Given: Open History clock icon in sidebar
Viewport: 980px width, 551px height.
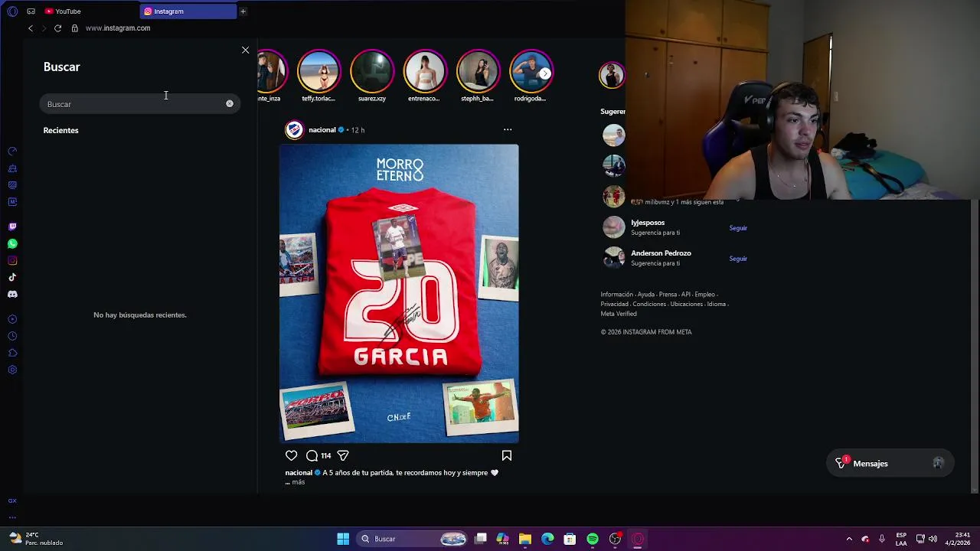Looking at the screenshot, I should 12,336.
